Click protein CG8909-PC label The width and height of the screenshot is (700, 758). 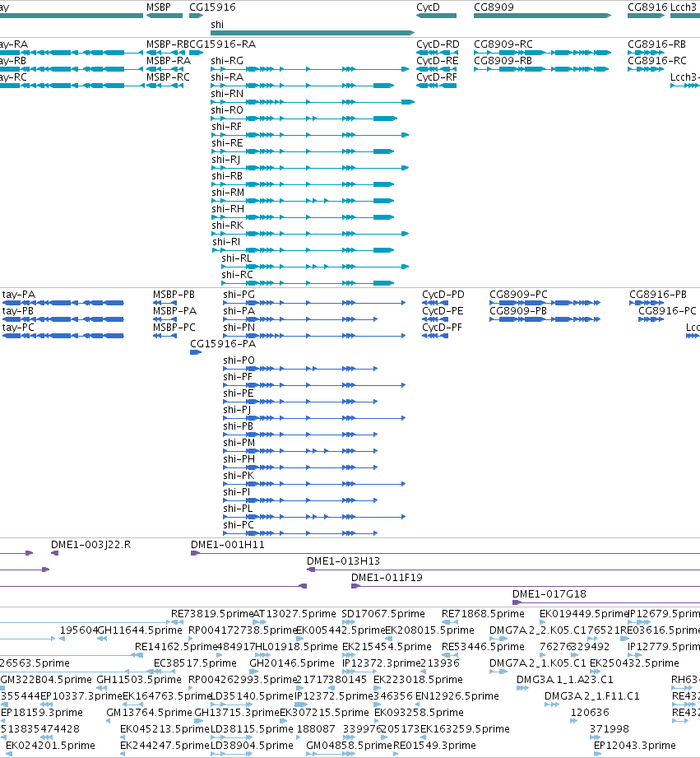click(519, 295)
